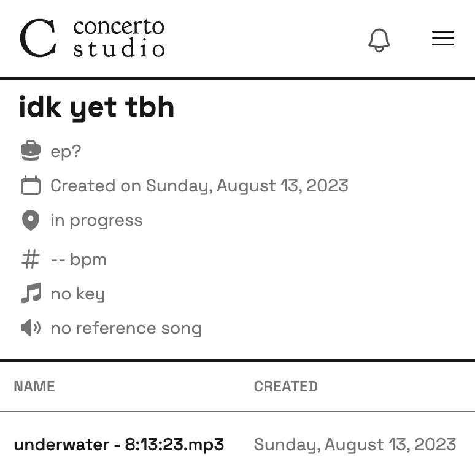Click the music note key icon
Viewport: 475px width, 476px height.
pyautogui.click(x=30, y=293)
